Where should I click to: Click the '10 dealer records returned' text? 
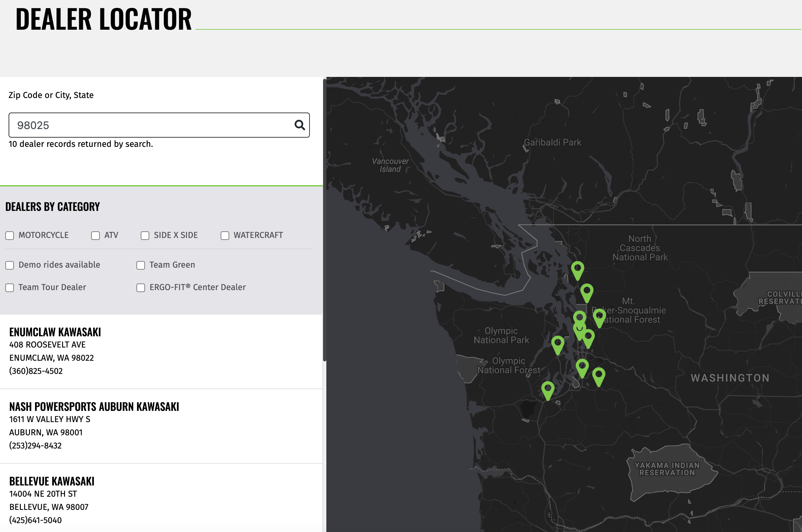81,144
